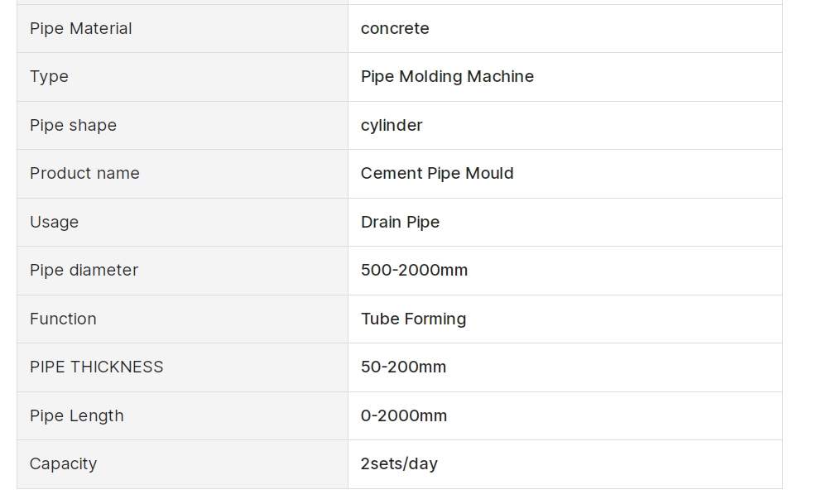
Task: Click the Pipe Material label cell
Action: point(182,29)
